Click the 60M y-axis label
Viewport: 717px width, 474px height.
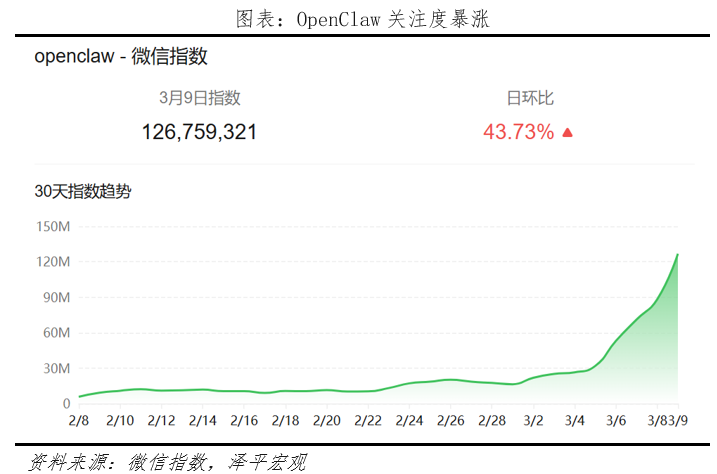[x=55, y=333]
